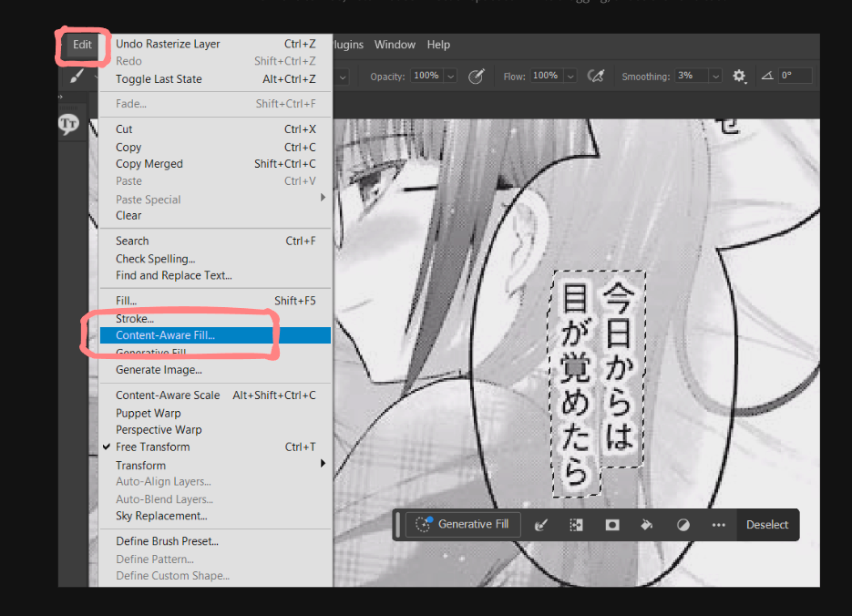Viewport: 852px width, 616px height.
Task: Select Content-Aware Fill menu entry
Action: click(216, 335)
